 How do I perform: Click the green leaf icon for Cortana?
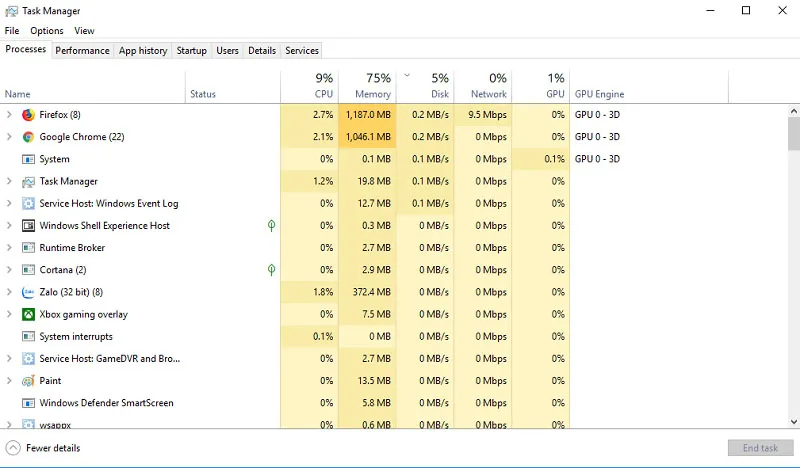271,270
